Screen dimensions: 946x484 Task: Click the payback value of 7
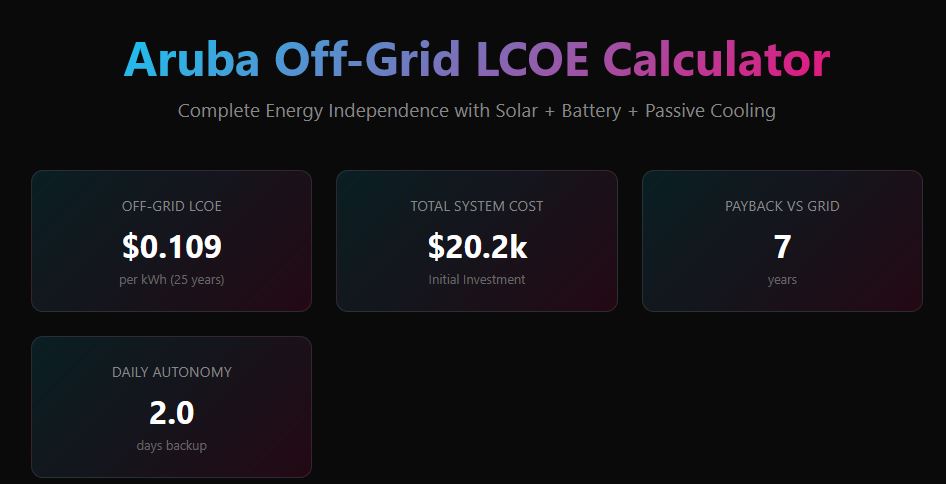(783, 247)
